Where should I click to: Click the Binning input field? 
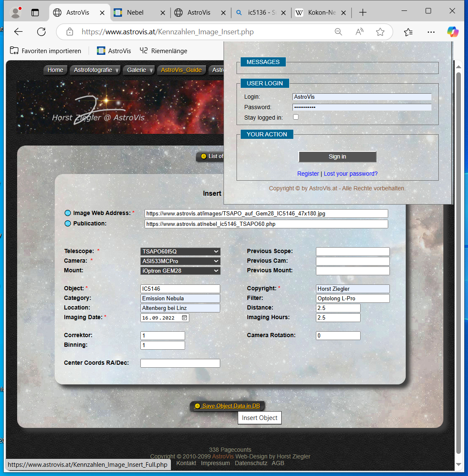click(x=163, y=345)
